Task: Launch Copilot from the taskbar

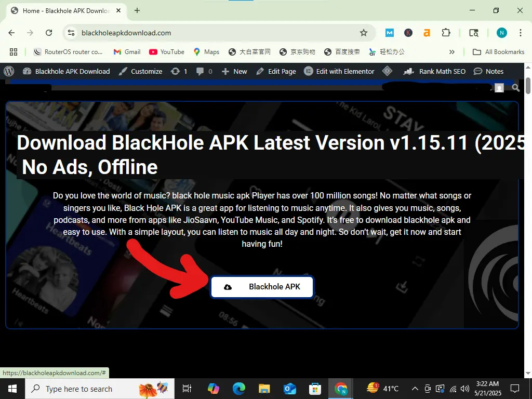Action: (214, 389)
